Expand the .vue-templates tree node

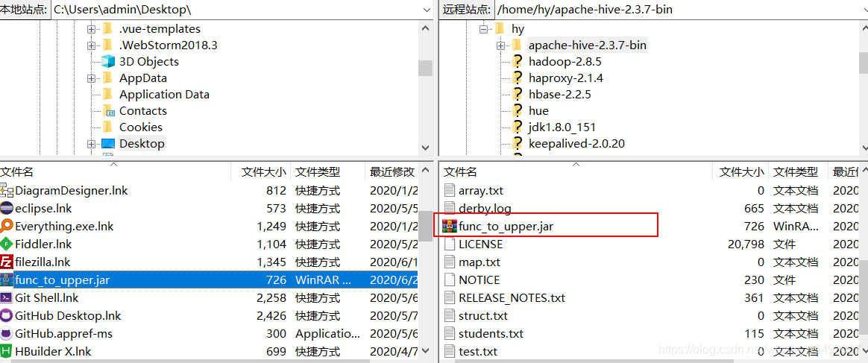coord(91,29)
